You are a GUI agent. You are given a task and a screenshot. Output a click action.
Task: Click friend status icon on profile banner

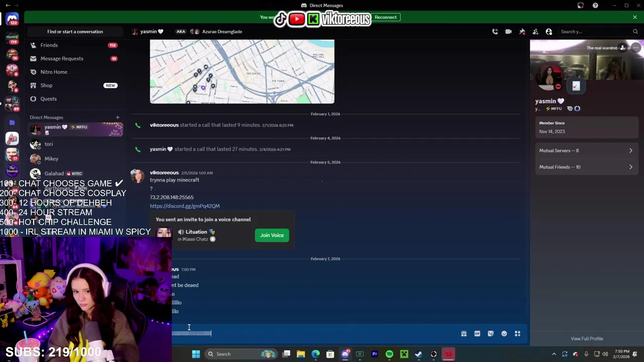tap(623, 48)
